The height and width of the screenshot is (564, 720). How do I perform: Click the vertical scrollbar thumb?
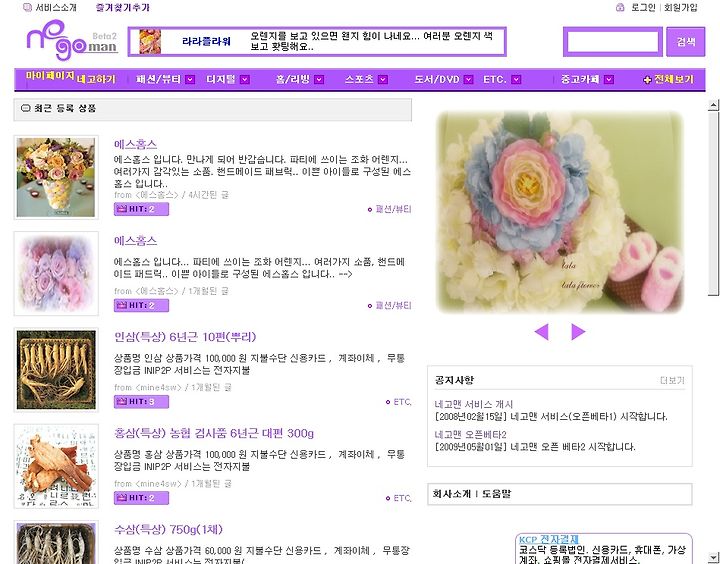tap(713, 203)
